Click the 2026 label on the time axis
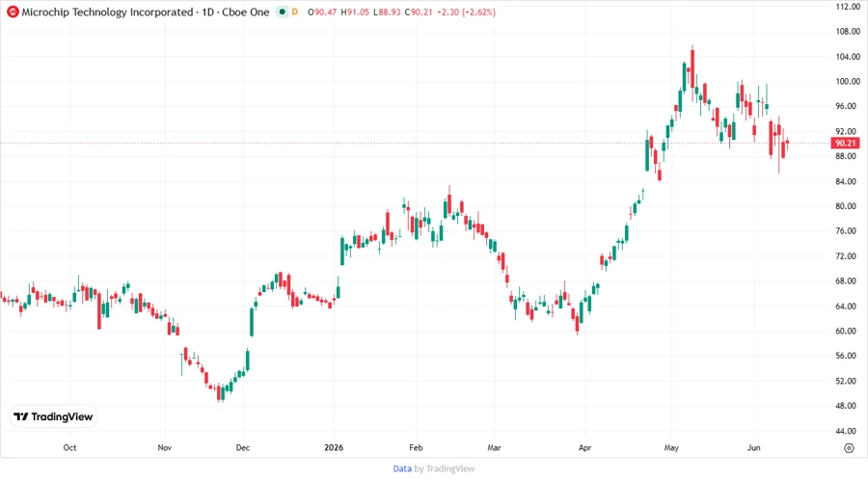This screenshot has width=868, height=480. point(334,447)
